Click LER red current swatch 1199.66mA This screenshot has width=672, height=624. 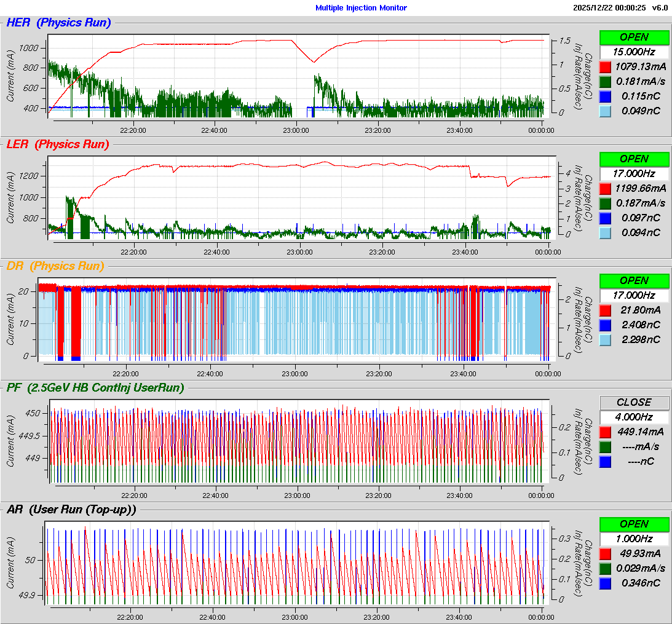click(605, 189)
